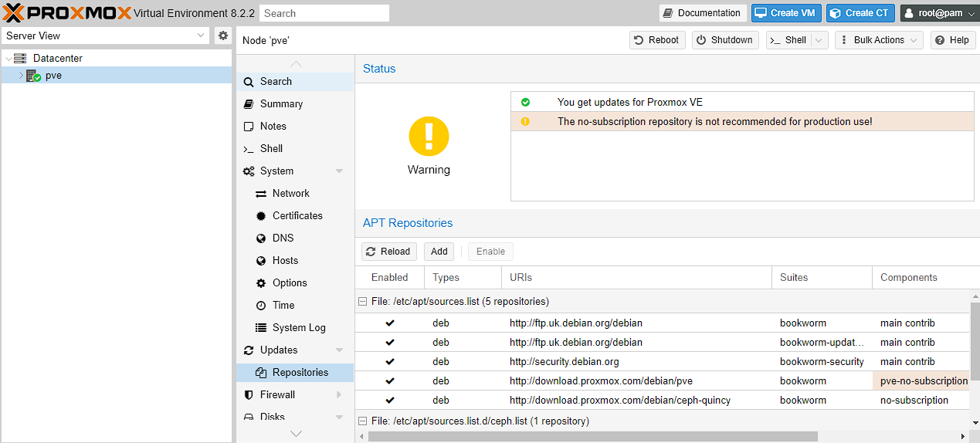Image resolution: width=980 pixels, height=443 pixels.
Task: Toggle enabled checkmark for debian/pve repository
Action: pos(390,380)
